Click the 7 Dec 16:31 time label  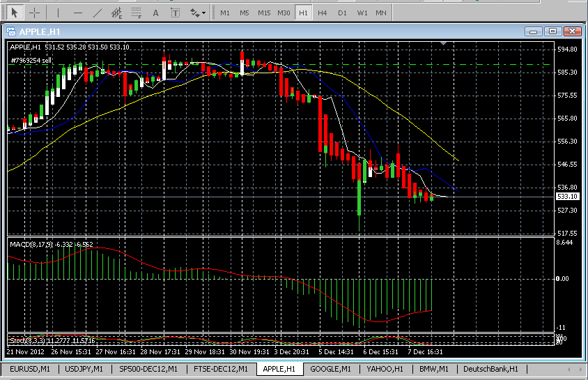(425, 352)
